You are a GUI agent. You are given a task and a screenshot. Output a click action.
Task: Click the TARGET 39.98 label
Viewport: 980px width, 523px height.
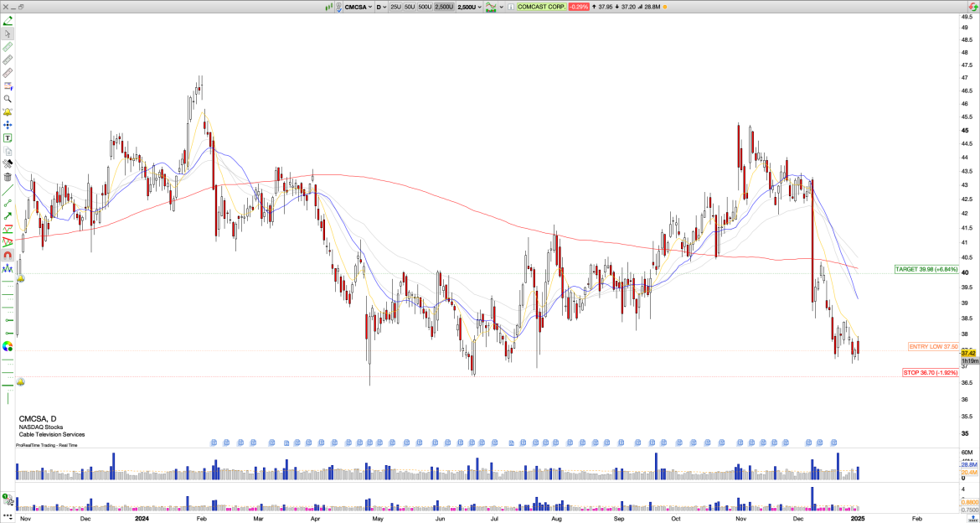928,270
